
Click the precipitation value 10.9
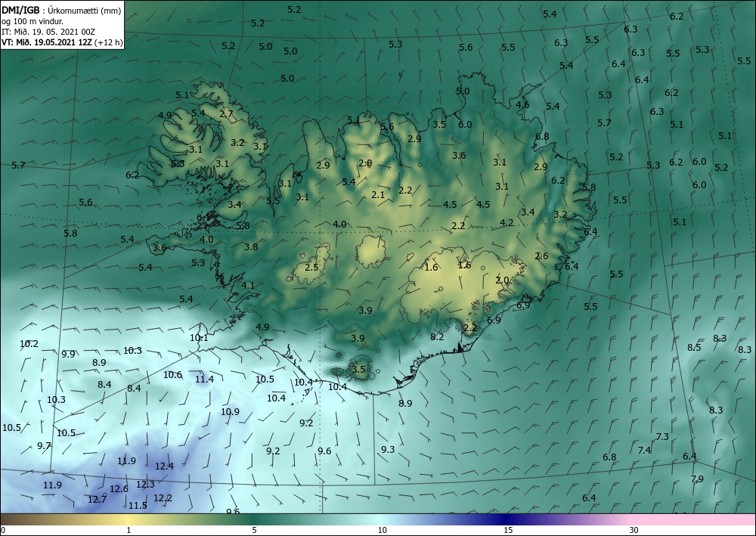230,412
